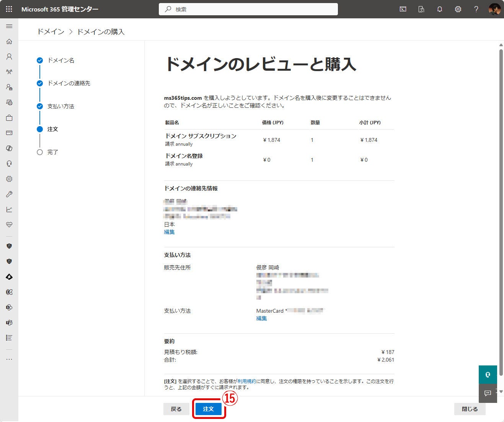Select 完了 step in wizard
This screenshot has width=504, height=422.
click(47, 152)
